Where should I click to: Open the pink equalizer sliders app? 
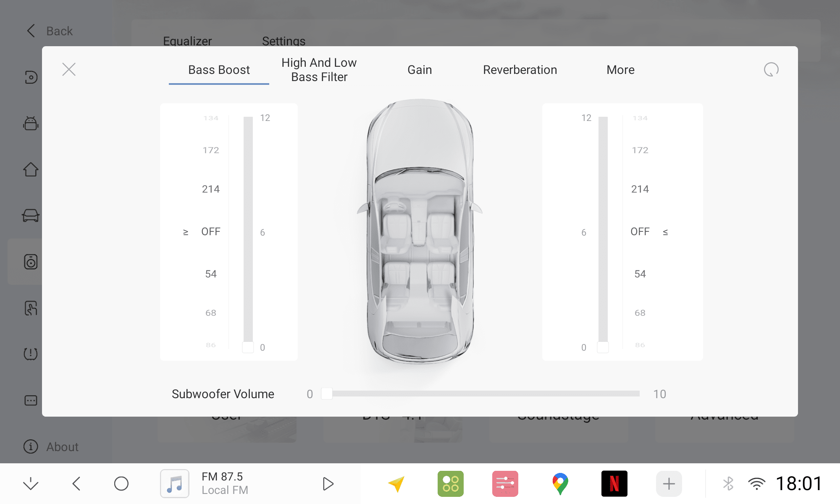(x=505, y=483)
